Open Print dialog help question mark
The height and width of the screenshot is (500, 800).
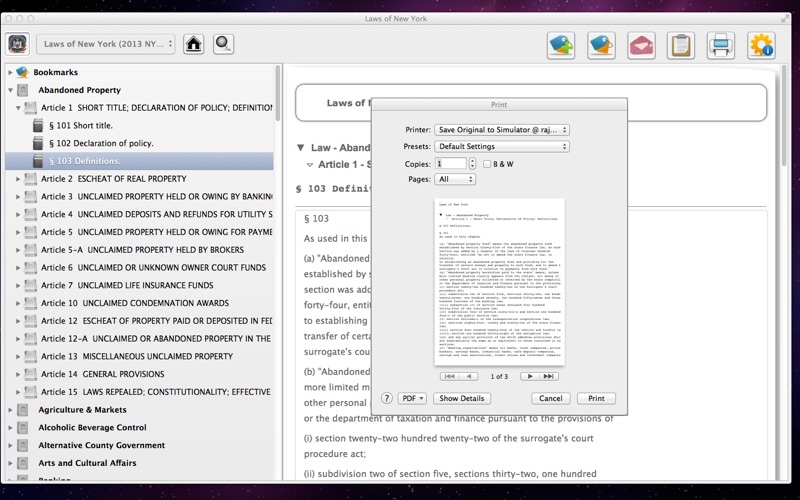[x=387, y=398]
